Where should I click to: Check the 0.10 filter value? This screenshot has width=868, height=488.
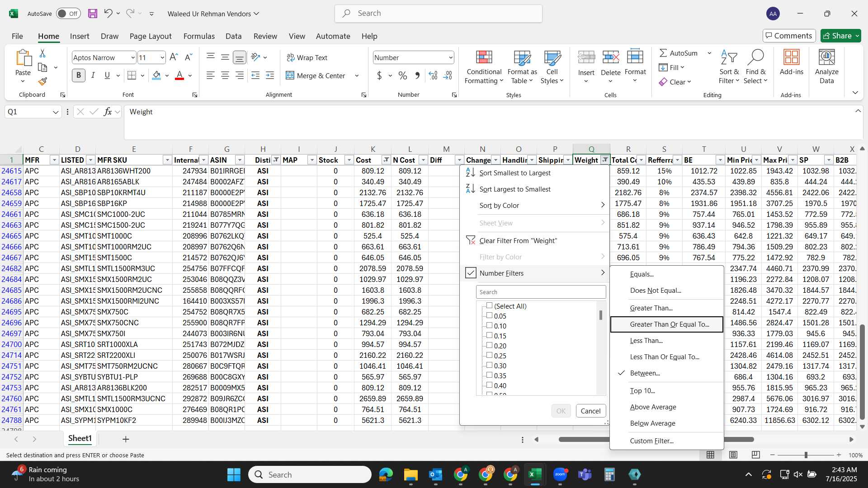point(489,325)
